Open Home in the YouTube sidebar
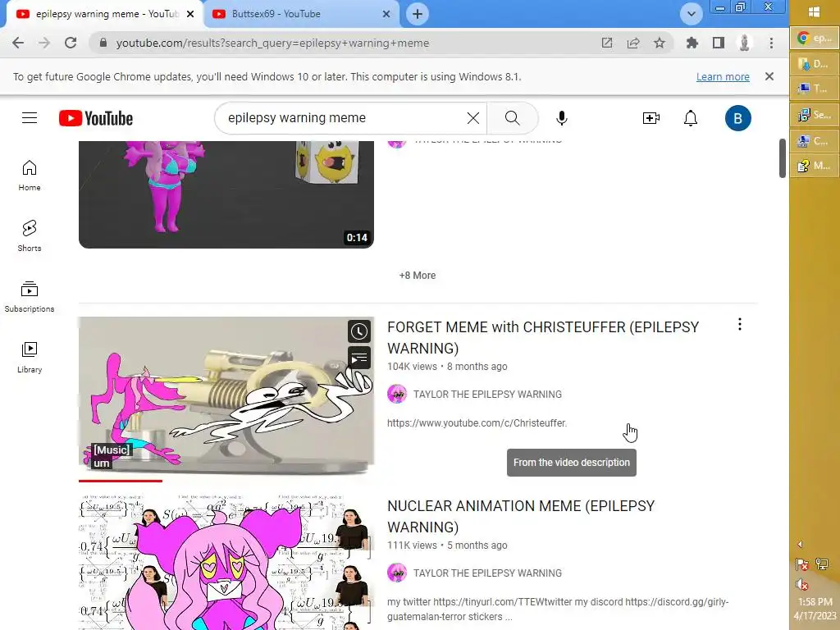 click(30, 176)
